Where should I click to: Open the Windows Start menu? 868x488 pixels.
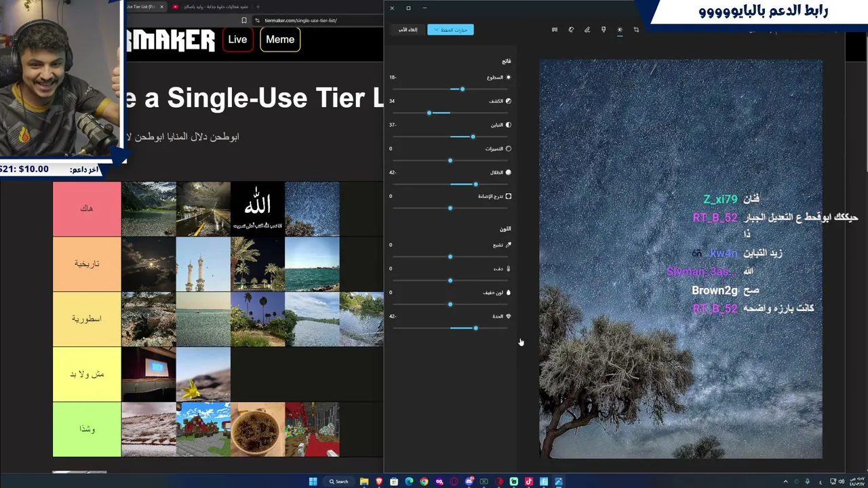313,482
